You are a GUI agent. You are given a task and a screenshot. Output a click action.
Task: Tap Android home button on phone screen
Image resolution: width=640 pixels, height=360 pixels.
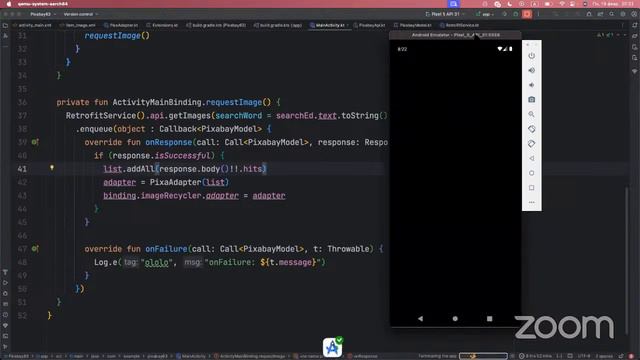455,319
